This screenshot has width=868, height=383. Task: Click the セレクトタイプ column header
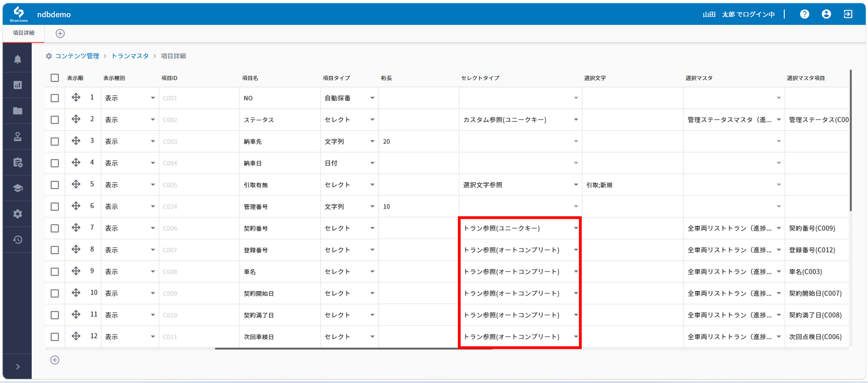click(x=480, y=78)
